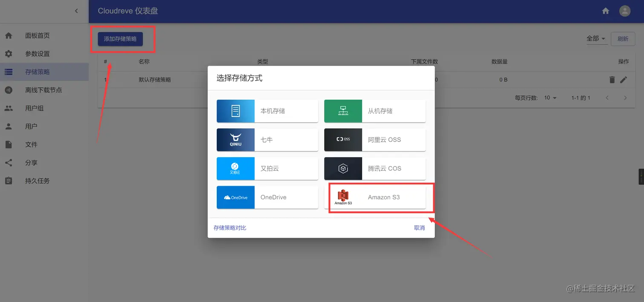Viewport: 644px width, 302px height.
Task: Click the 名称 column header
Action: 144,61
